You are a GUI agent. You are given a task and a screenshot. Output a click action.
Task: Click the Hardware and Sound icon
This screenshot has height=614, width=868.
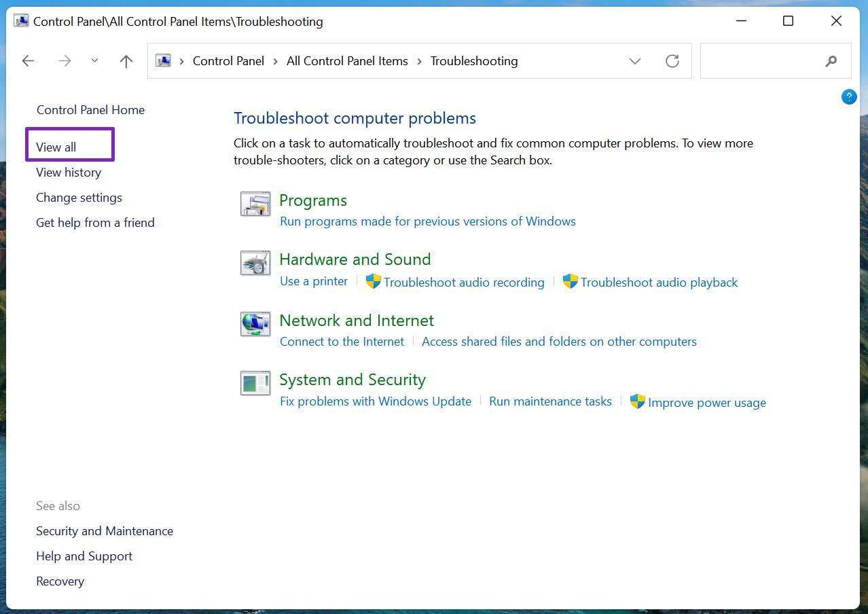(255, 263)
